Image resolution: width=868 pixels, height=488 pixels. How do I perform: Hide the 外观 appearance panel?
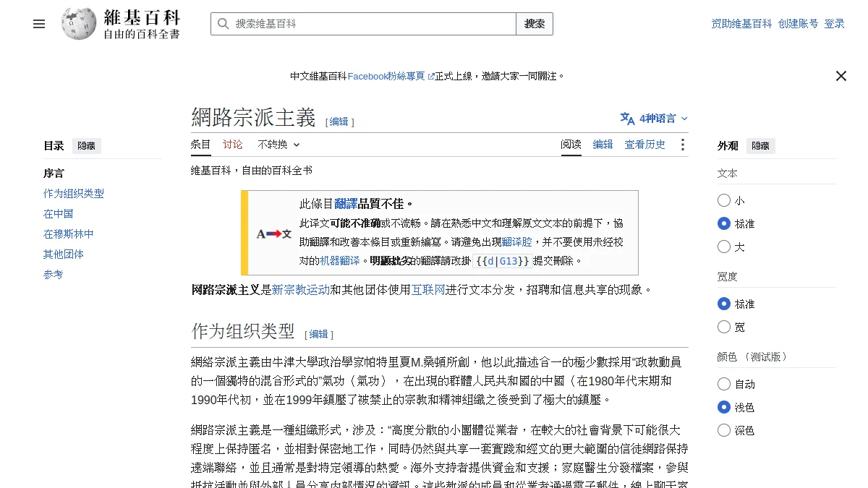click(760, 146)
